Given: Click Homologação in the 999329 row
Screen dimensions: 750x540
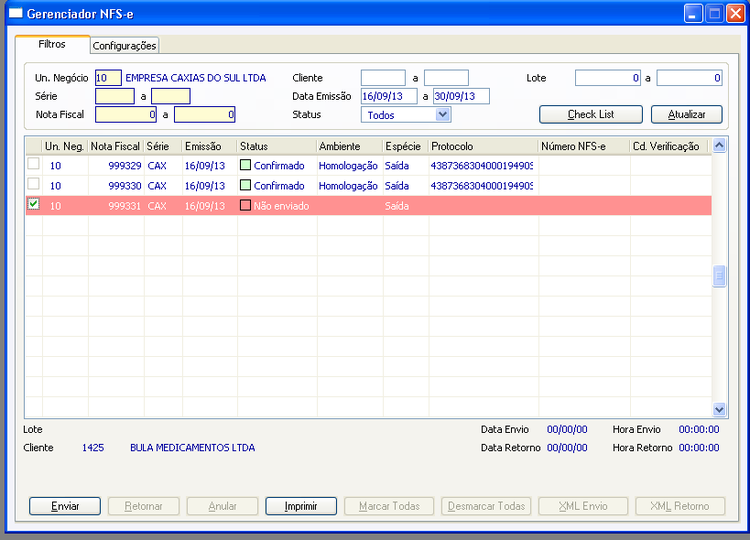Looking at the screenshot, I should 348,166.
